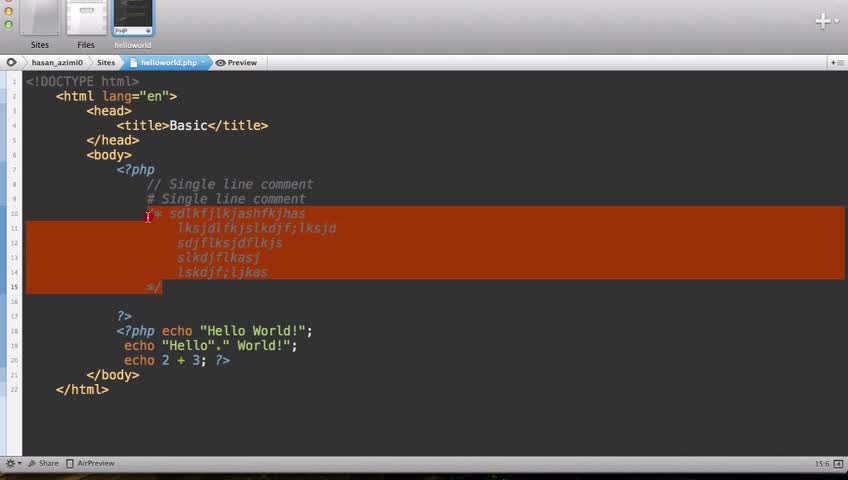Screen dimensions: 848x480
Task: Click the echo 2 + 3 line
Action: (177, 360)
